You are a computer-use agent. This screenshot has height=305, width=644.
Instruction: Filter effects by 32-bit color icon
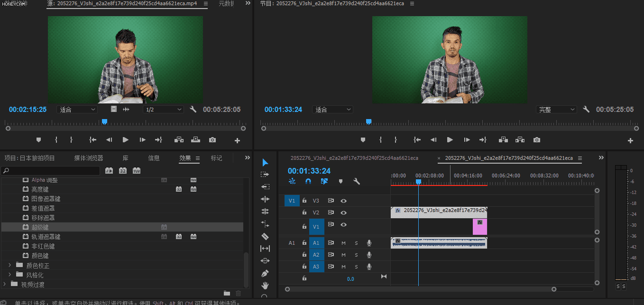tap(123, 171)
